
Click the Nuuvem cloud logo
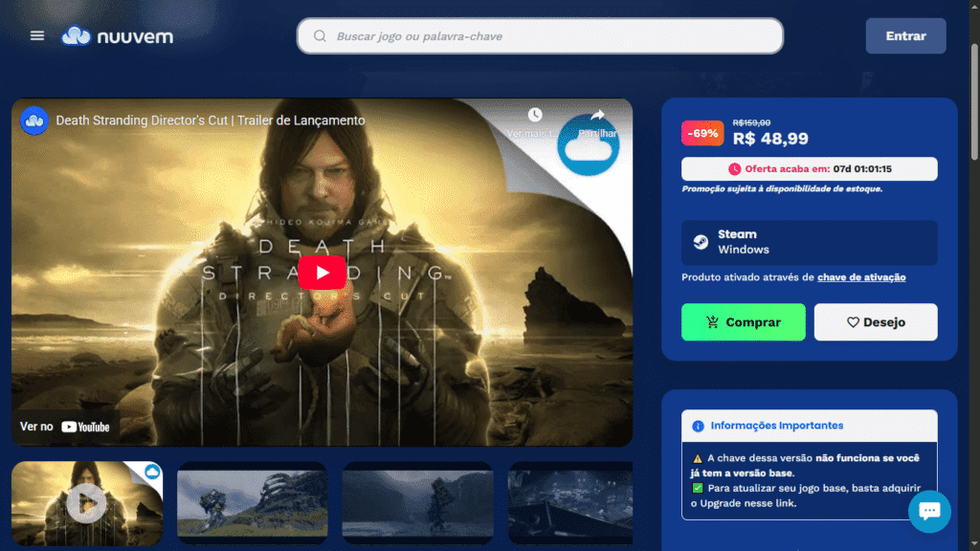point(77,35)
